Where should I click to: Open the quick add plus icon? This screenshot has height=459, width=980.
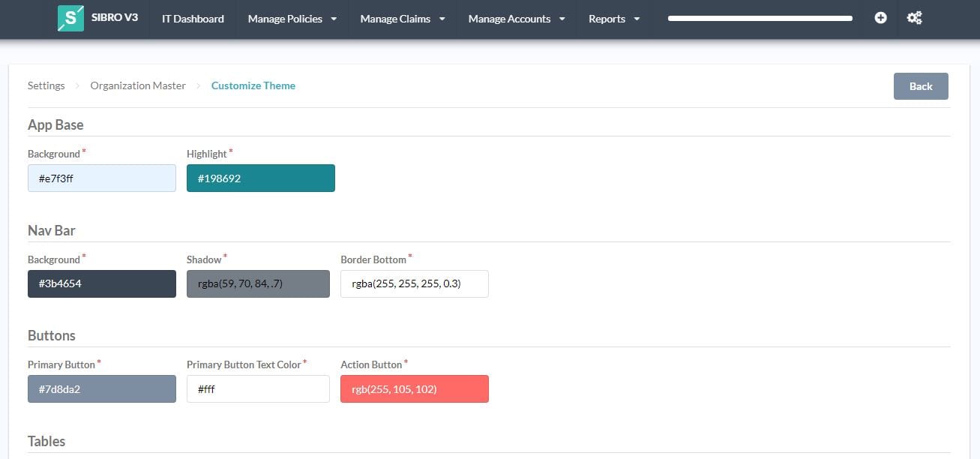tap(881, 17)
